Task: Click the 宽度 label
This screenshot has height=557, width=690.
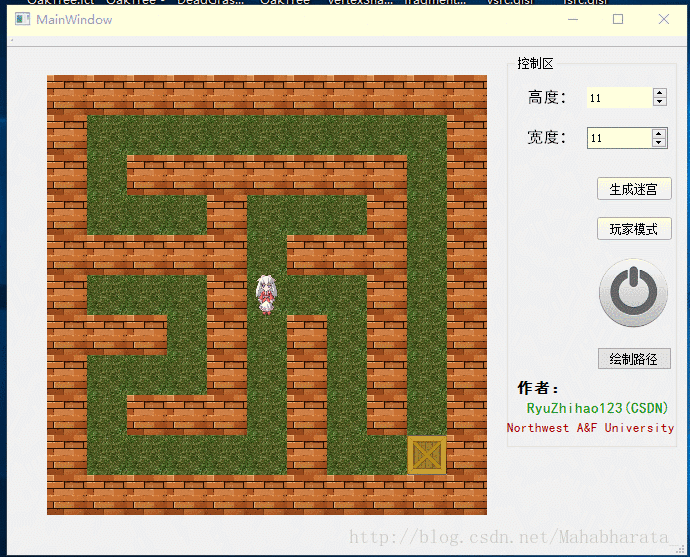Action: 547,137
